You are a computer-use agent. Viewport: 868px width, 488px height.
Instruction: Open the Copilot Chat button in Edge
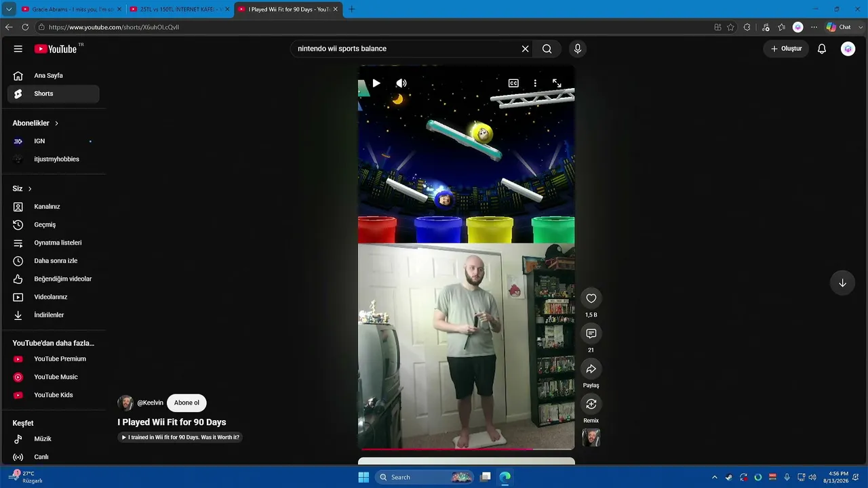838,27
